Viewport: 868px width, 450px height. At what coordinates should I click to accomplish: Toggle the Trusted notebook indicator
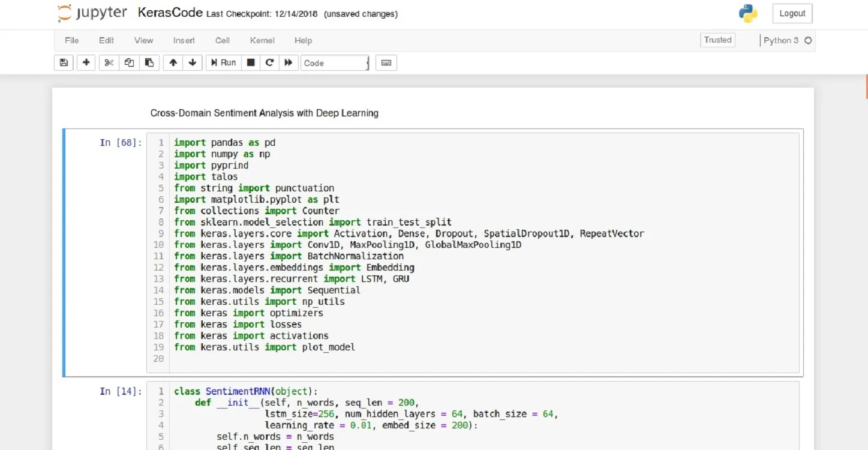(717, 40)
